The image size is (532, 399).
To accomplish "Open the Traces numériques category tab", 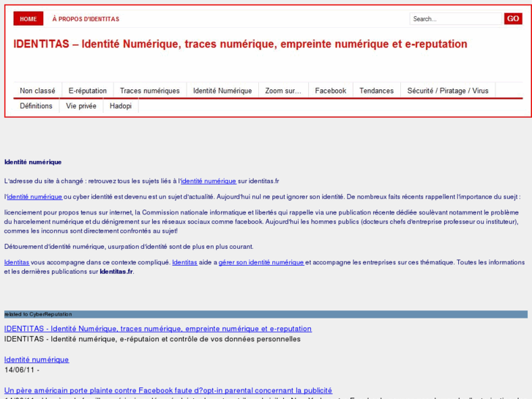I will coord(149,91).
